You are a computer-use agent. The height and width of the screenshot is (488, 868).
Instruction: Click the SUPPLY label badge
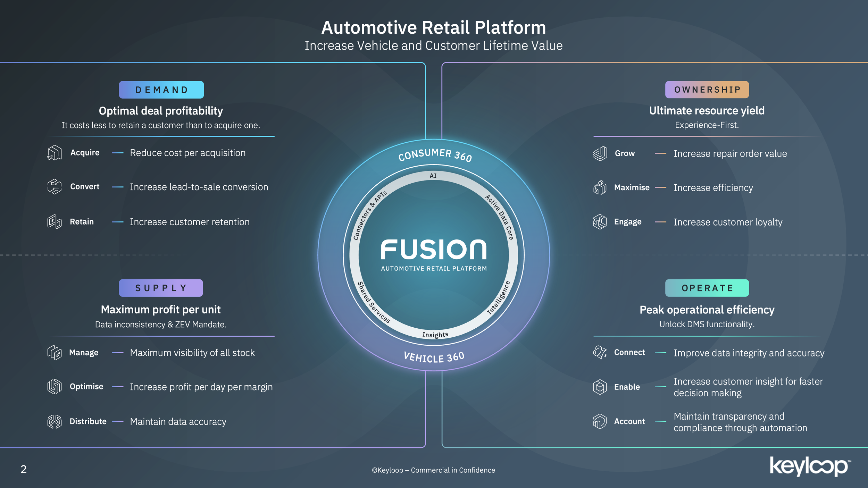(161, 288)
